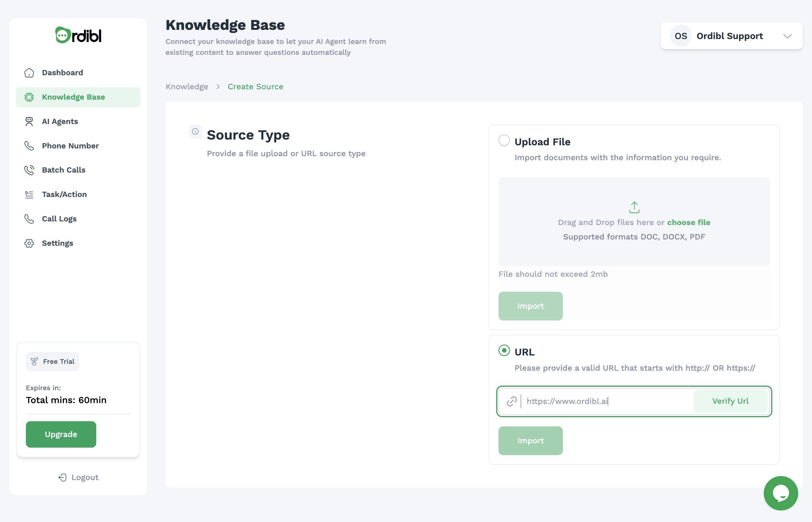
Task: Click the green Upgrade button
Action: (x=61, y=434)
